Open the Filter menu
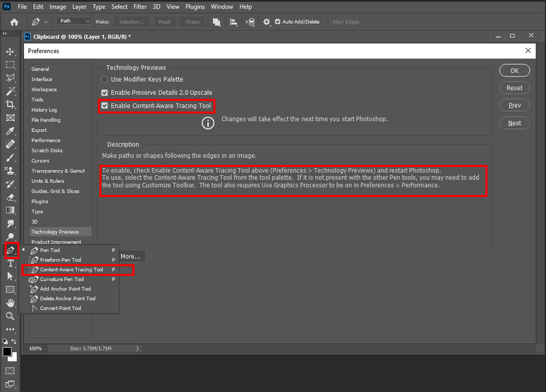The width and height of the screenshot is (546, 392). (x=140, y=7)
